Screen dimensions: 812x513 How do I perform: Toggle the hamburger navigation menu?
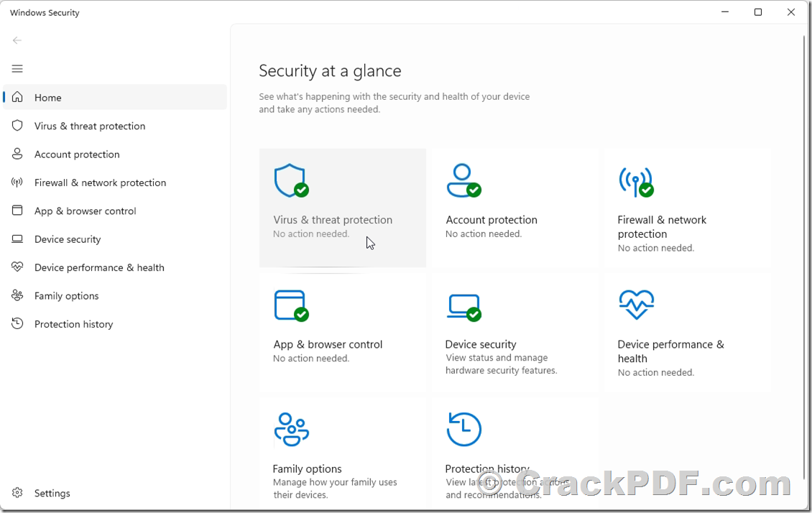pos(17,69)
